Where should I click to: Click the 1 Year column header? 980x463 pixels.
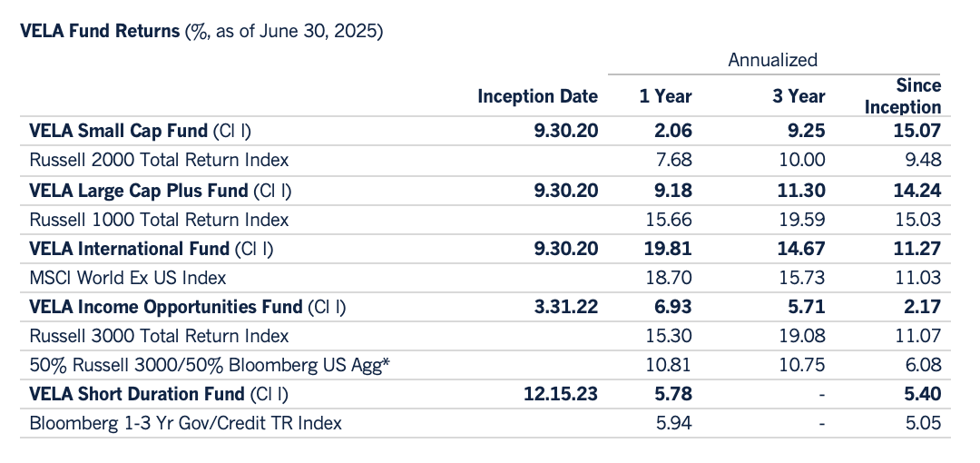665,96
